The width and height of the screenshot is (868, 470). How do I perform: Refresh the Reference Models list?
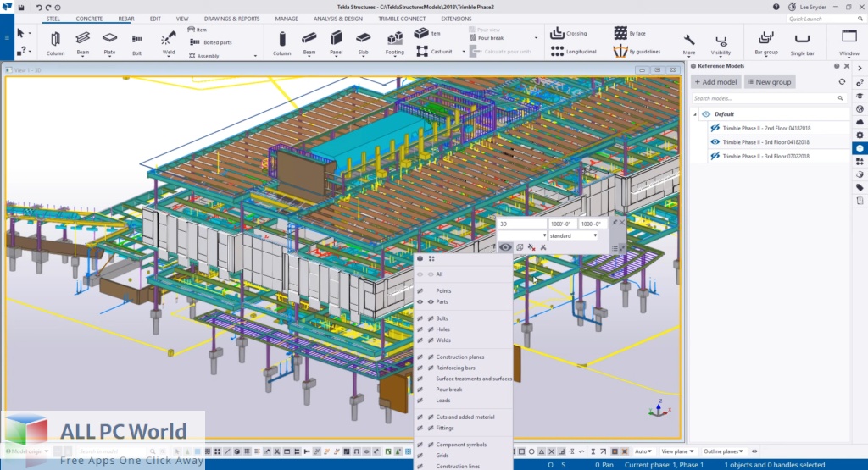842,82
